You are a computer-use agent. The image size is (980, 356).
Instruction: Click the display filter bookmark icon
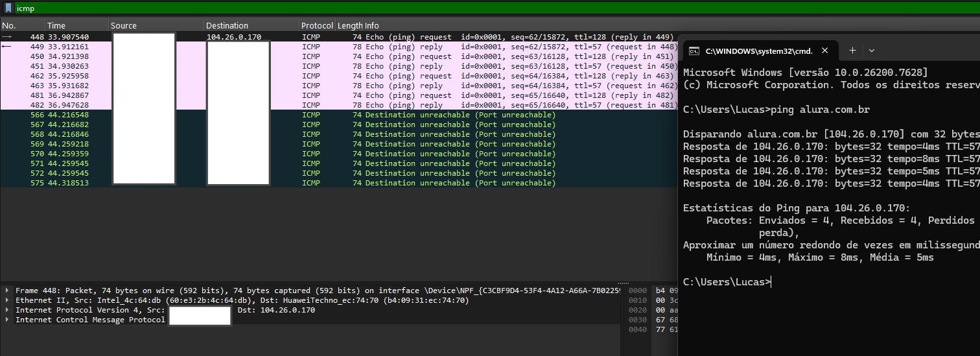click(x=8, y=8)
